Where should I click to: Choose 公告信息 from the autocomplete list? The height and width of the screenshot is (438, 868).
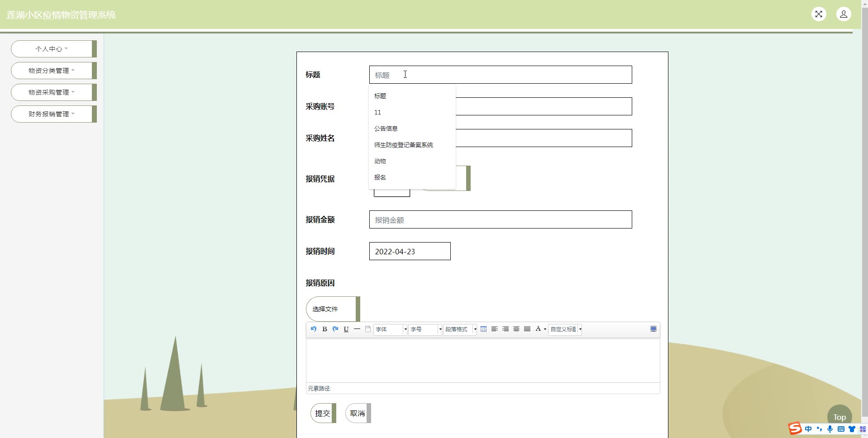pyautogui.click(x=412, y=129)
